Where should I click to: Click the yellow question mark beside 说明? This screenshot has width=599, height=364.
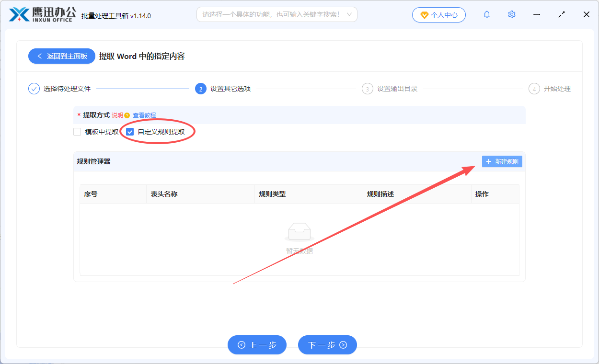[x=126, y=115]
